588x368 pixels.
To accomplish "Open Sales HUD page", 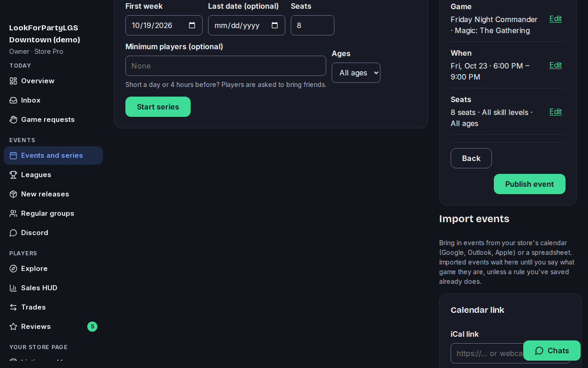I will pyautogui.click(x=53, y=288).
